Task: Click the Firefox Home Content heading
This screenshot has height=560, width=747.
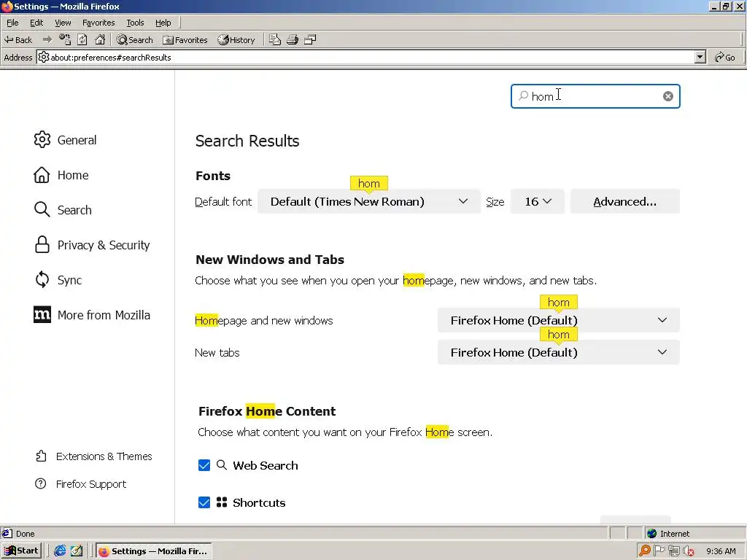Action: [x=267, y=411]
